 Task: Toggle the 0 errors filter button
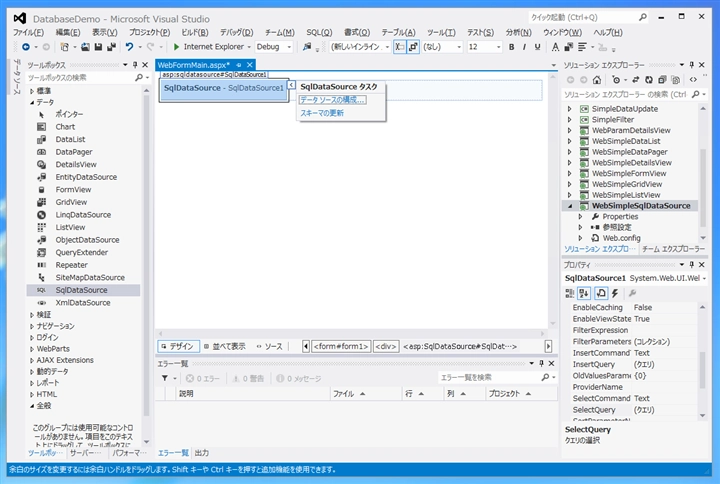pos(202,378)
